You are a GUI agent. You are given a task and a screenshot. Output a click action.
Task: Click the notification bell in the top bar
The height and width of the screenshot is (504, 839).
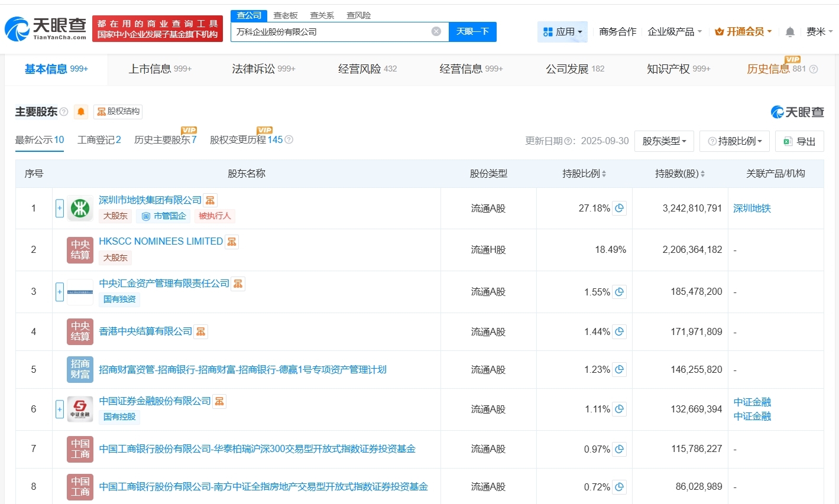click(789, 31)
